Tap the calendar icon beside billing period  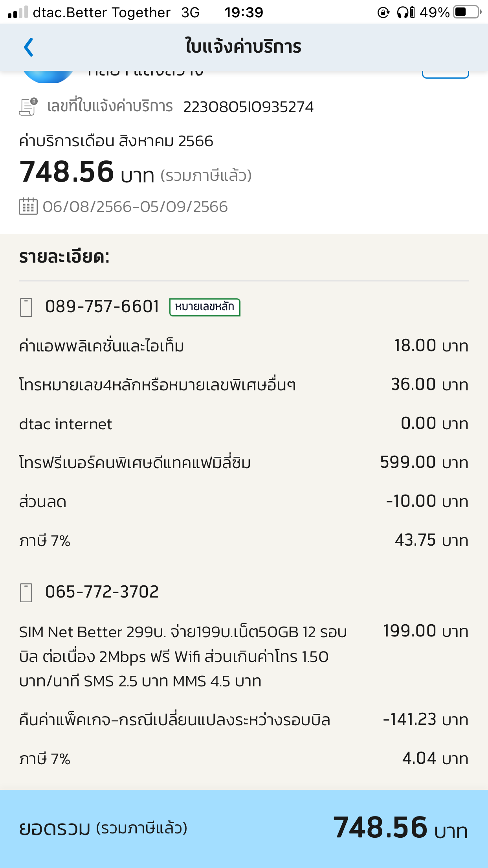[28, 206]
